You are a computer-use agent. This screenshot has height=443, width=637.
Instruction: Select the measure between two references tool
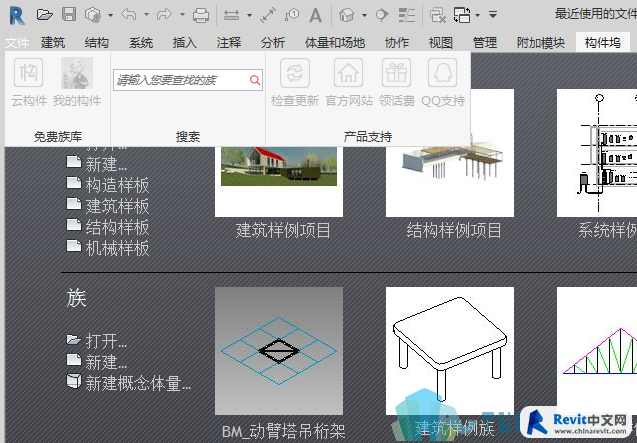[x=231, y=15]
